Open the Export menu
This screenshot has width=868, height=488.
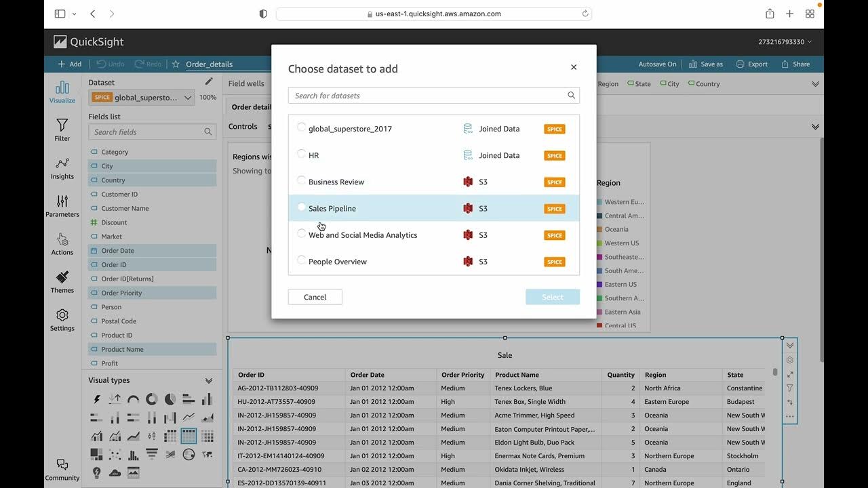point(752,64)
